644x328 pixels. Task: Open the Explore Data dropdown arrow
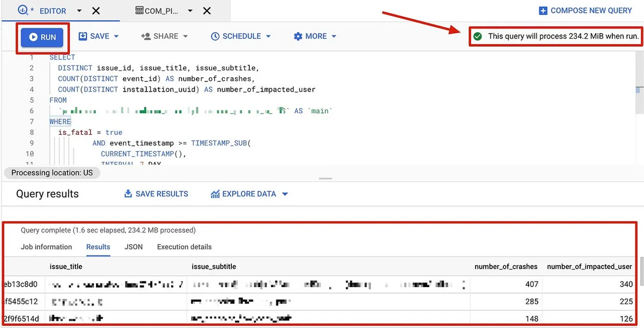[285, 194]
